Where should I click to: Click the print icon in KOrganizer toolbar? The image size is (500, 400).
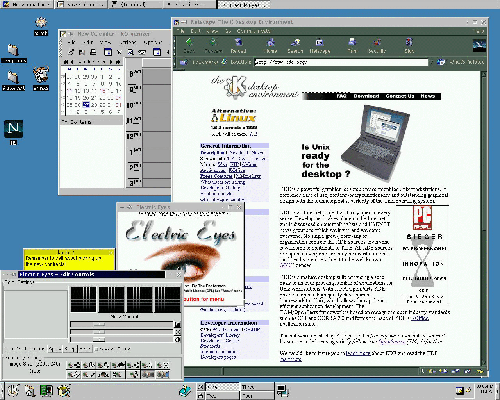[93, 52]
